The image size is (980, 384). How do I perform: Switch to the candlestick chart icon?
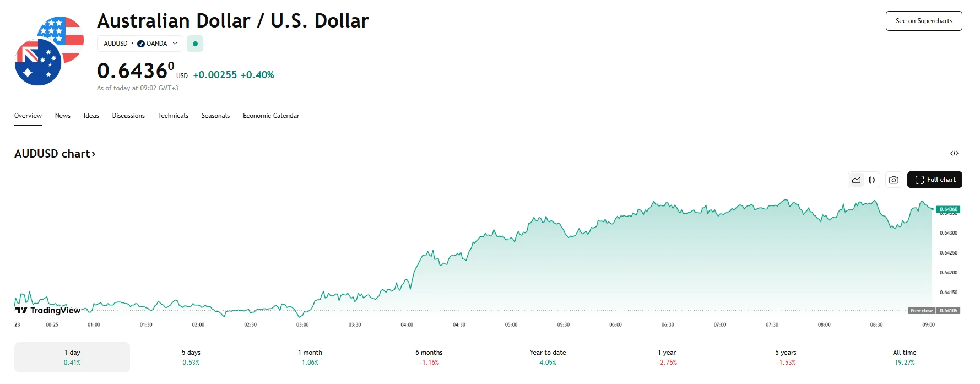(x=872, y=180)
